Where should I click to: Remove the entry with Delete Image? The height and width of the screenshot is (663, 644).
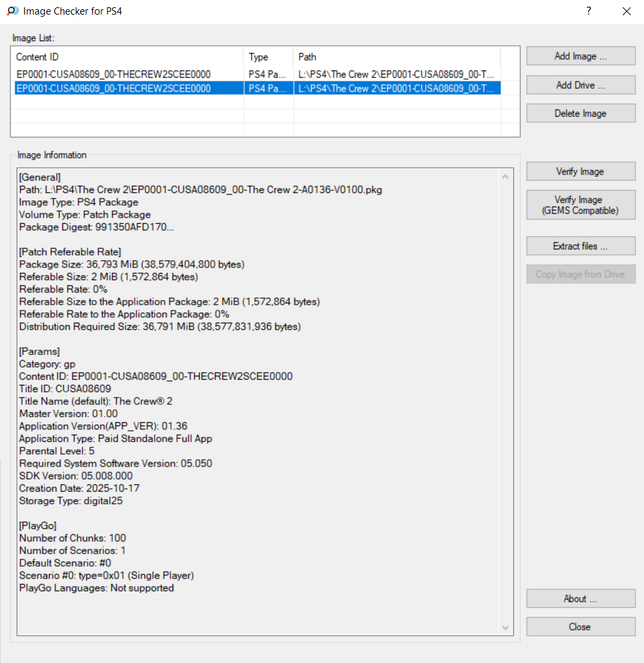click(x=580, y=113)
